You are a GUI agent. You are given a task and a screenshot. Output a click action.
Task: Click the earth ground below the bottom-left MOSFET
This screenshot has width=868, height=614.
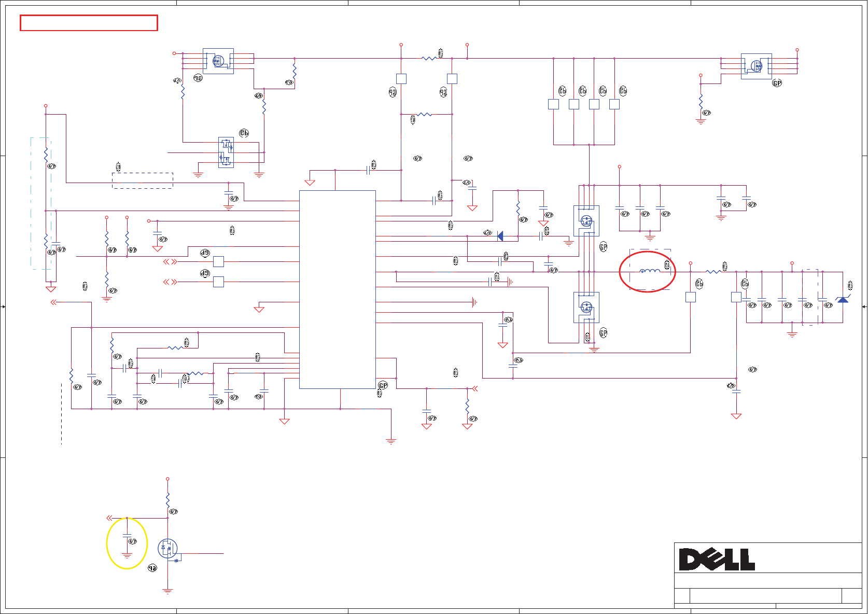[167, 591]
